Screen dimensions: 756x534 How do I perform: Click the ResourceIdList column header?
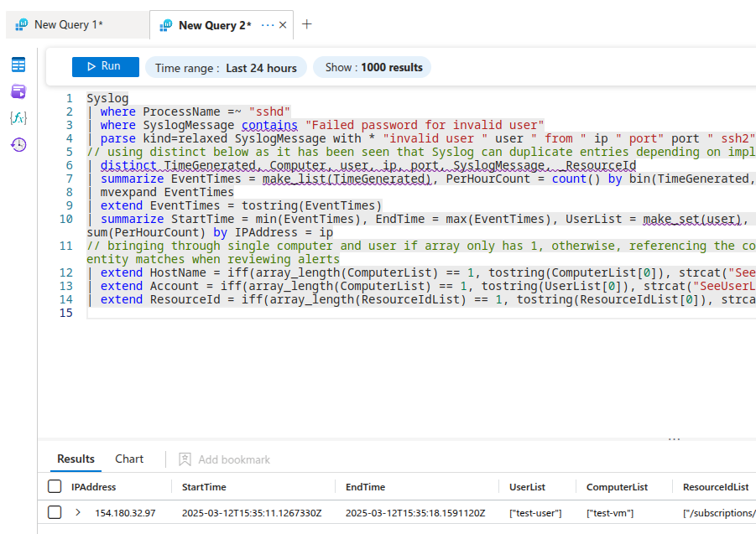pyautogui.click(x=716, y=487)
